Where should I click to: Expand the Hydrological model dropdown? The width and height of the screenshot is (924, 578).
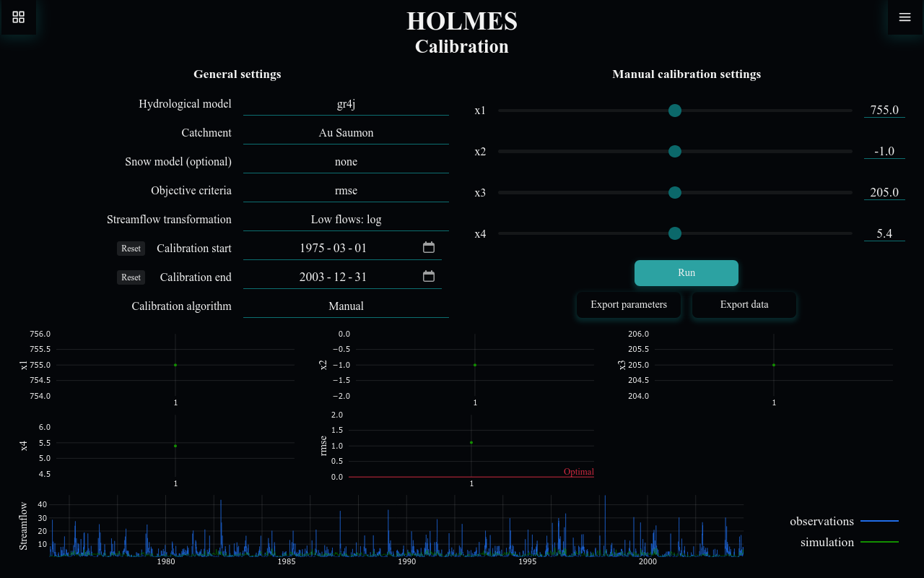(x=346, y=104)
